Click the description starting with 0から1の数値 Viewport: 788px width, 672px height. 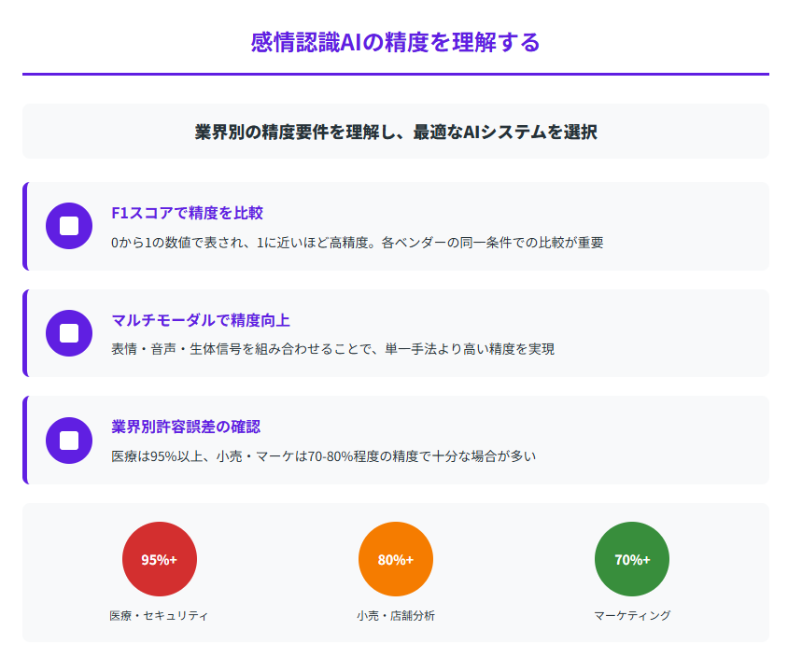click(357, 243)
